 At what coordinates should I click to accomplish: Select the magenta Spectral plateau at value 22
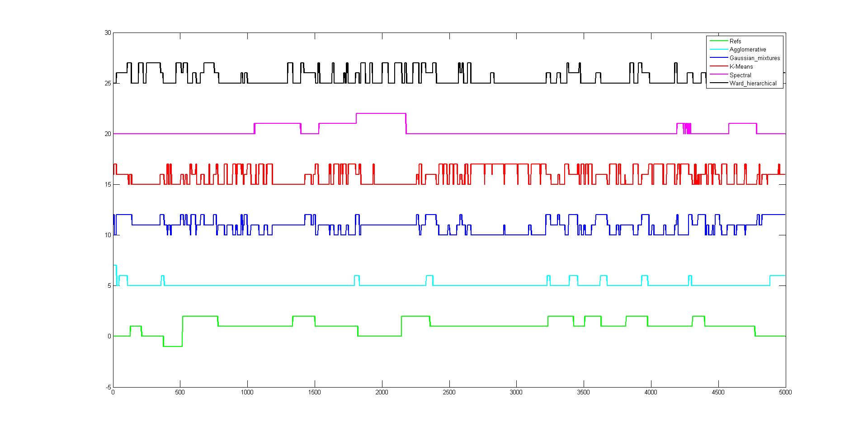[381, 113]
